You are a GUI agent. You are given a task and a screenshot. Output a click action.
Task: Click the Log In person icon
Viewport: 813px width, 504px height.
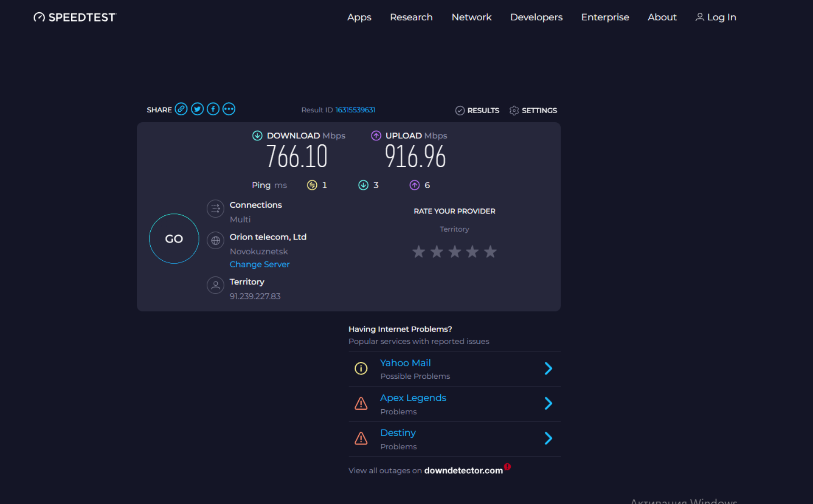pos(700,17)
